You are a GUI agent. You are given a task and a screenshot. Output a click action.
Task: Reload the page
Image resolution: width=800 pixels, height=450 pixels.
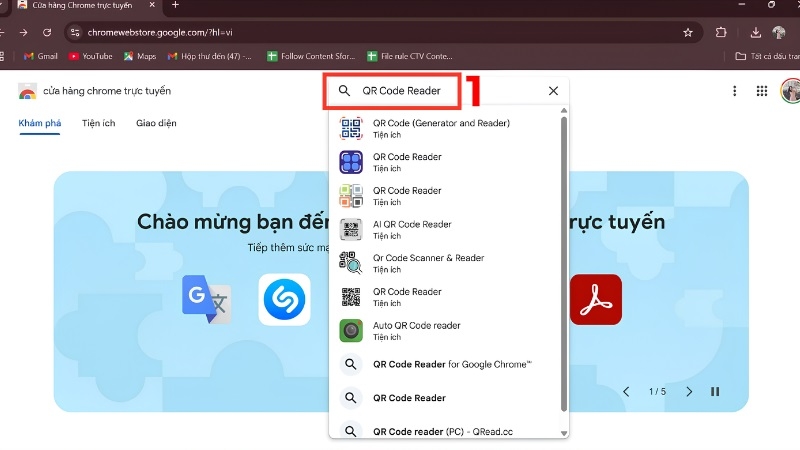(47, 33)
